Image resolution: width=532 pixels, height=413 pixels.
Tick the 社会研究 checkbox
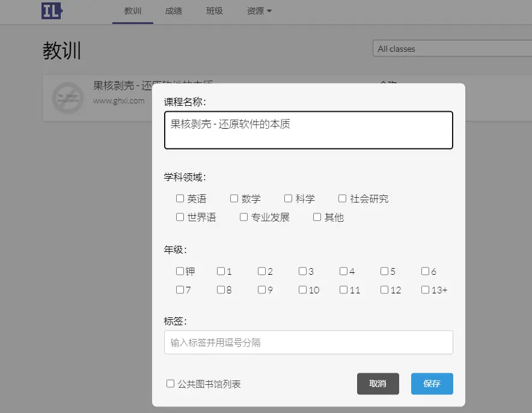[x=342, y=198]
